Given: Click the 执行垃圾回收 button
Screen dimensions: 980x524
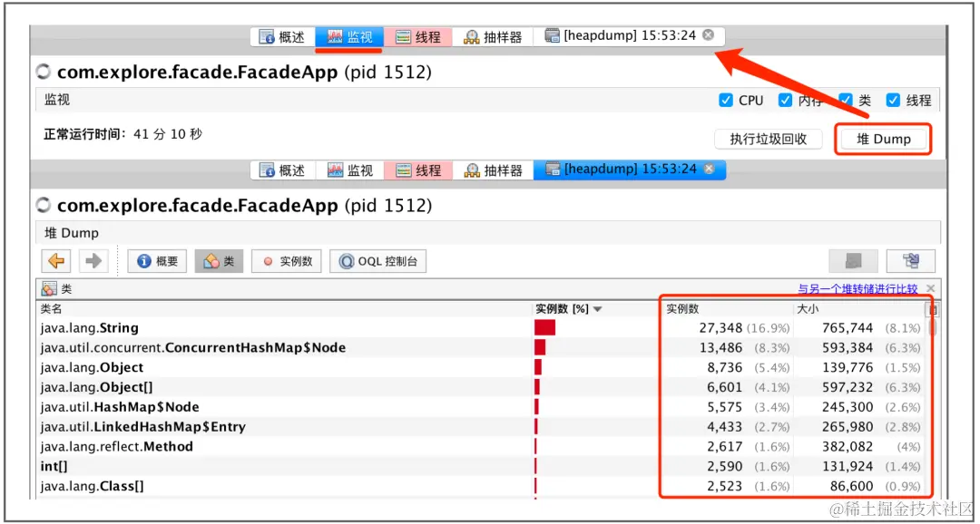Looking at the screenshot, I should point(769,140).
